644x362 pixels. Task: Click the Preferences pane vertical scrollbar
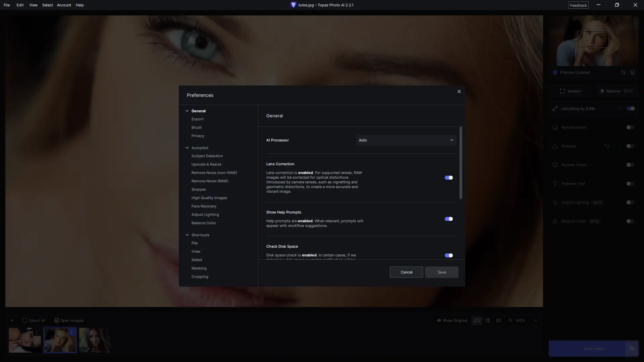point(461,163)
